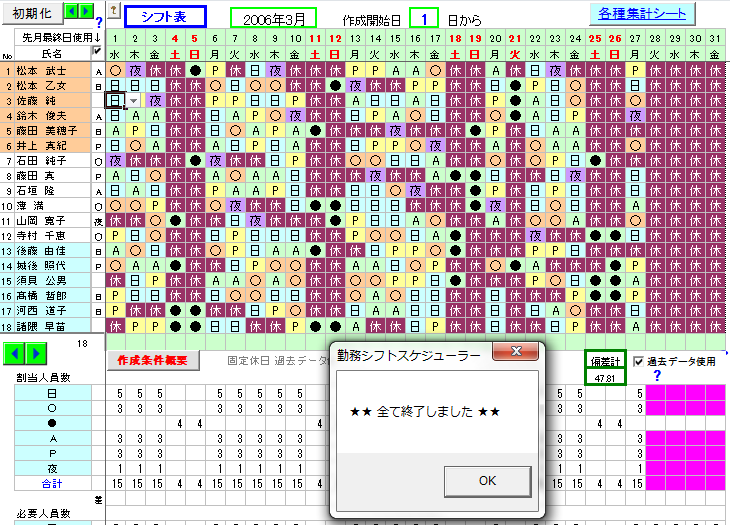Click the blue question mark under 初期化 arrows
The width and height of the screenshot is (730, 525).
click(99, 22)
